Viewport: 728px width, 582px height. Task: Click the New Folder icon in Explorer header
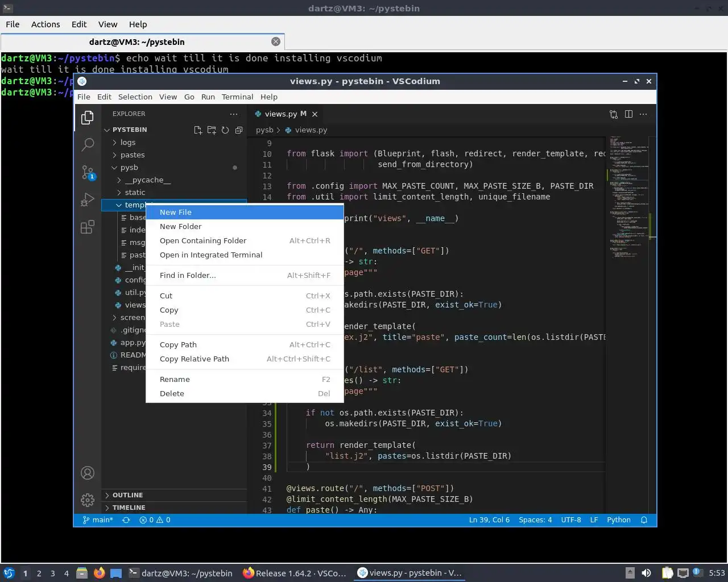tap(212, 130)
